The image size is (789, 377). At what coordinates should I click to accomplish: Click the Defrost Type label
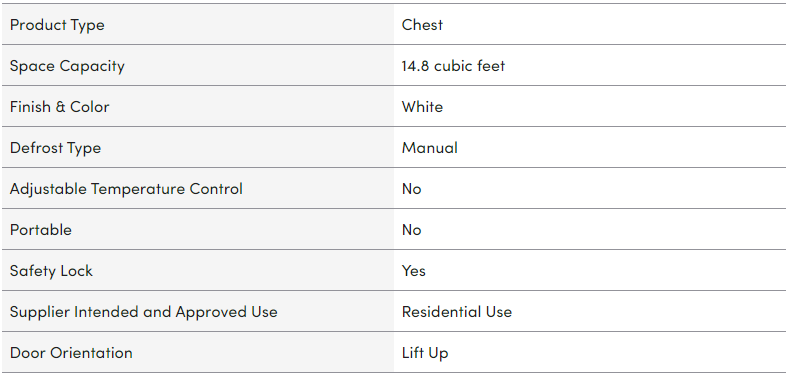click(x=55, y=148)
